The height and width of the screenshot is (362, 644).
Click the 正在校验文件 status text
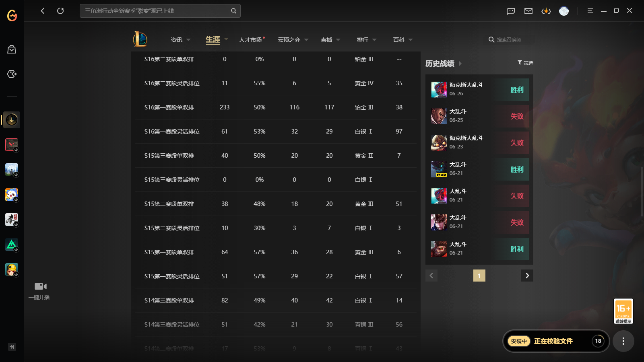(x=553, y=341)
